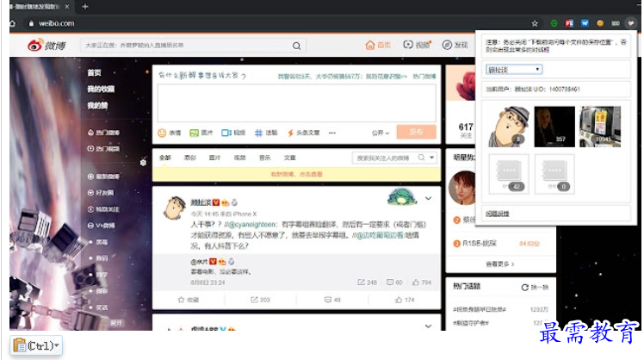This screenshot has height=360, width=644.
Task: Add a picture using the 图片 icon
Action: pos(194,133)
